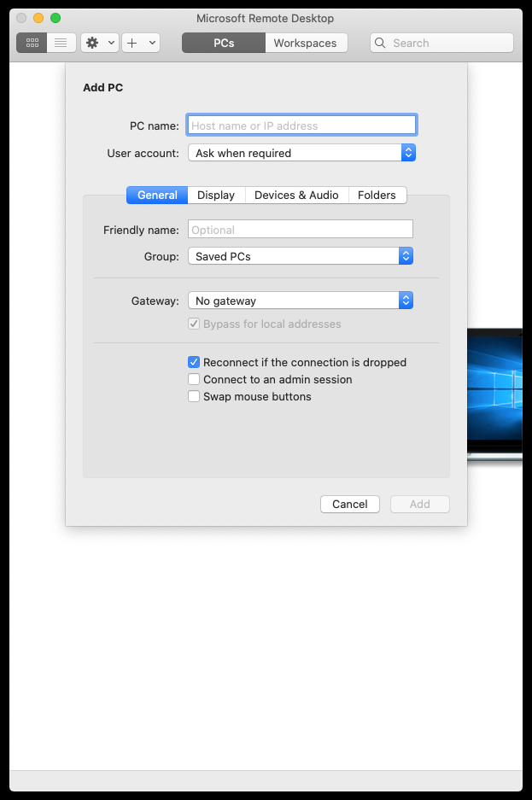Toggle Bypass for local addresses checkbox
This screenshot has height=800, width=532.
(194, 324)
